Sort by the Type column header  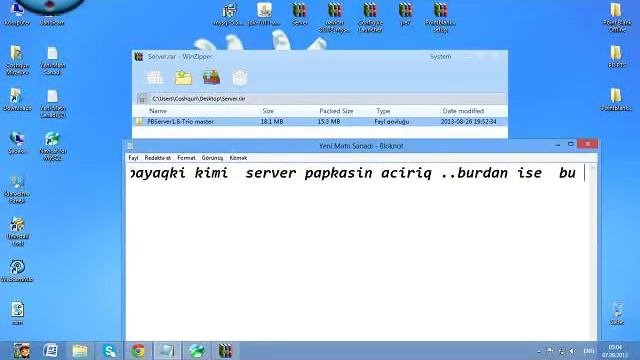pyautogui.click(x=383, y=111)
